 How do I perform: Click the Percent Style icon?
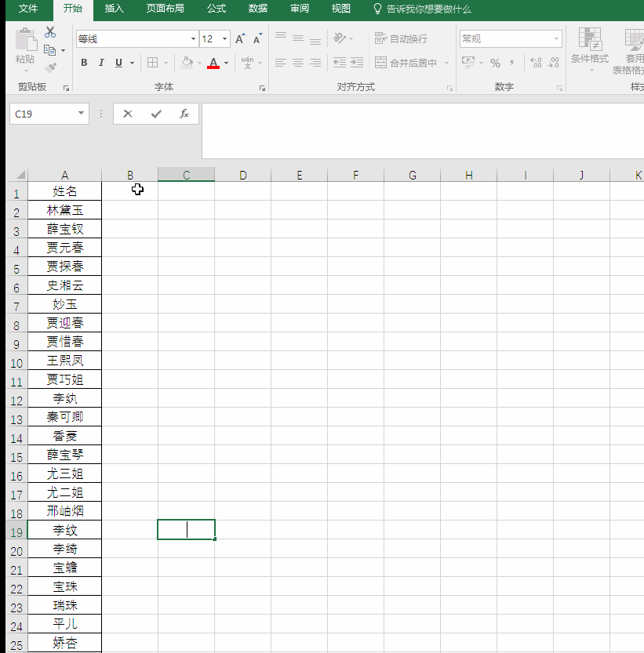496,63
